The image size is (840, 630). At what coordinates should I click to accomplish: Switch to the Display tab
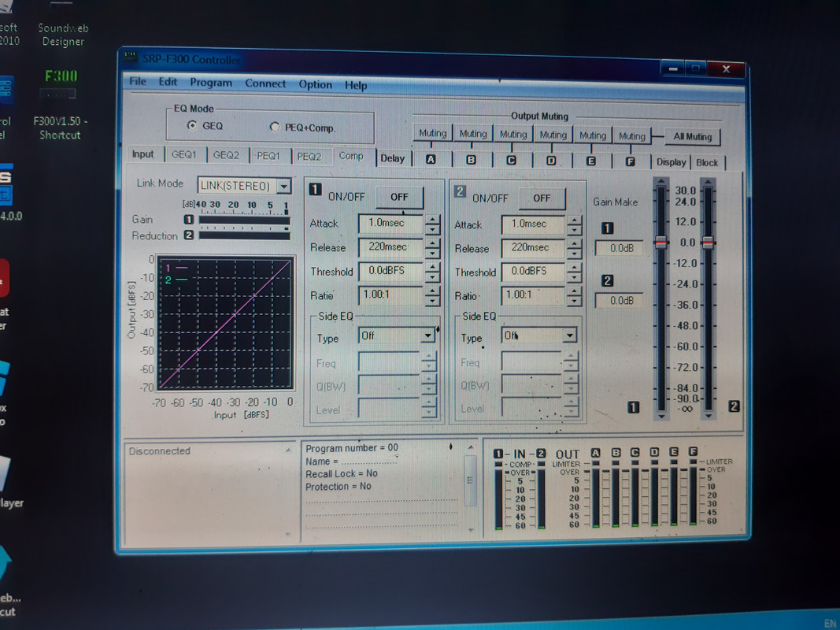tap(672, 161)
